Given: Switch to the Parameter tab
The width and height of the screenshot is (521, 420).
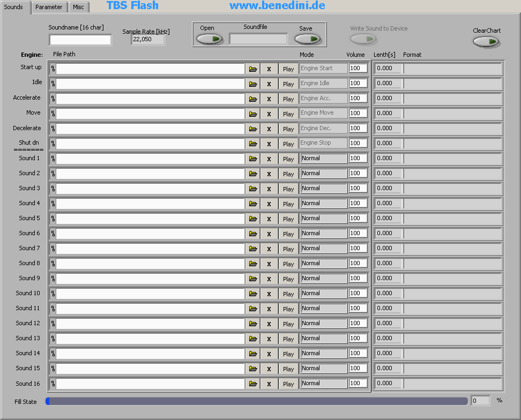Looking at the screenshot, I should click(49, 7).
